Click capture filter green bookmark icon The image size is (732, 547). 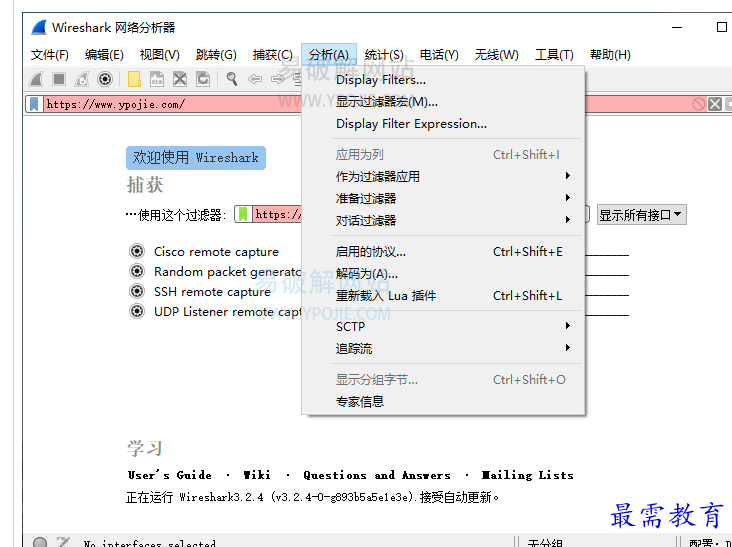coord(243,214)
